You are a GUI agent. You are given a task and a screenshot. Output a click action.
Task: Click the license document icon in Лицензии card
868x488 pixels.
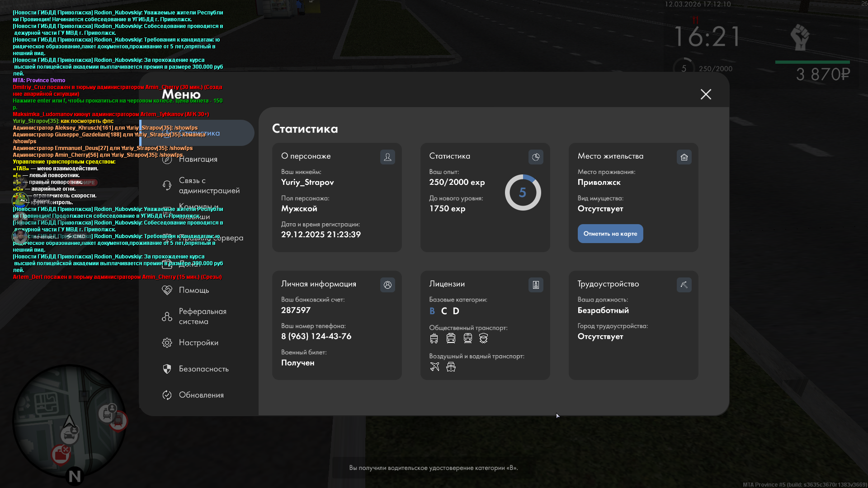click(536, 285)
